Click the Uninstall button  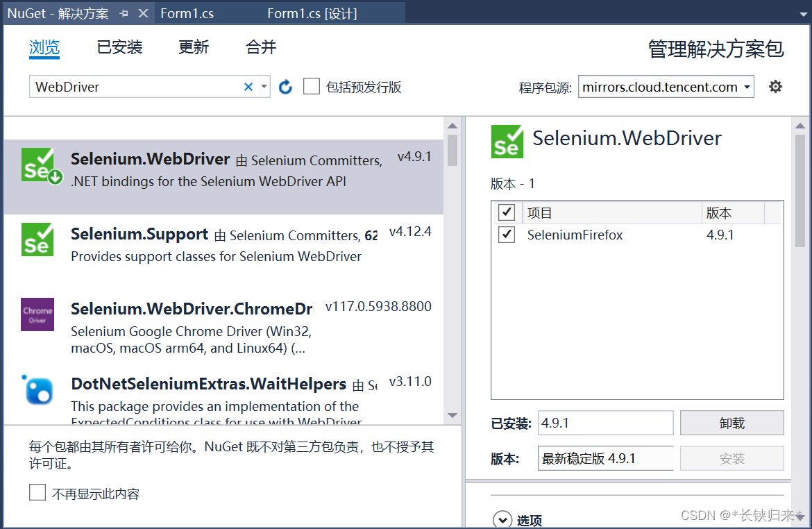pos(731,423)
